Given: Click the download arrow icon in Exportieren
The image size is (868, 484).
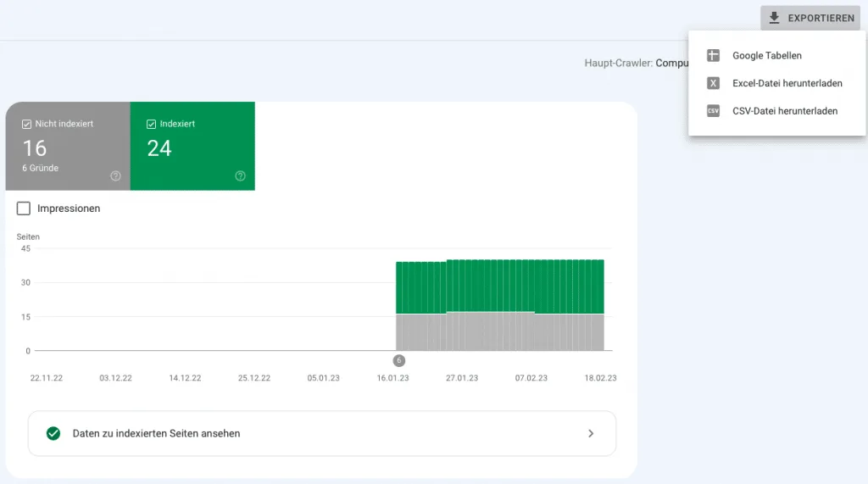Looking at the screenshot, I should pyautogui.click(x=775, y=18).
